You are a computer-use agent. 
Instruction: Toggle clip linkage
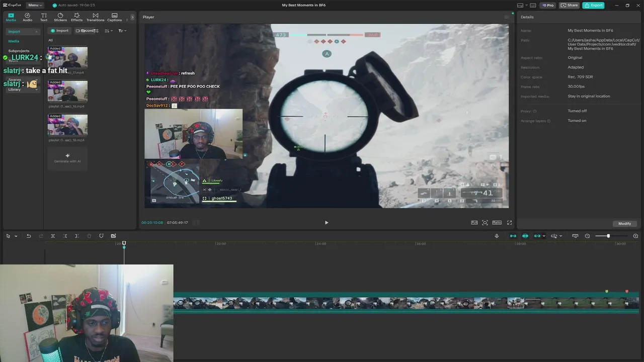[x=537, y=236]
